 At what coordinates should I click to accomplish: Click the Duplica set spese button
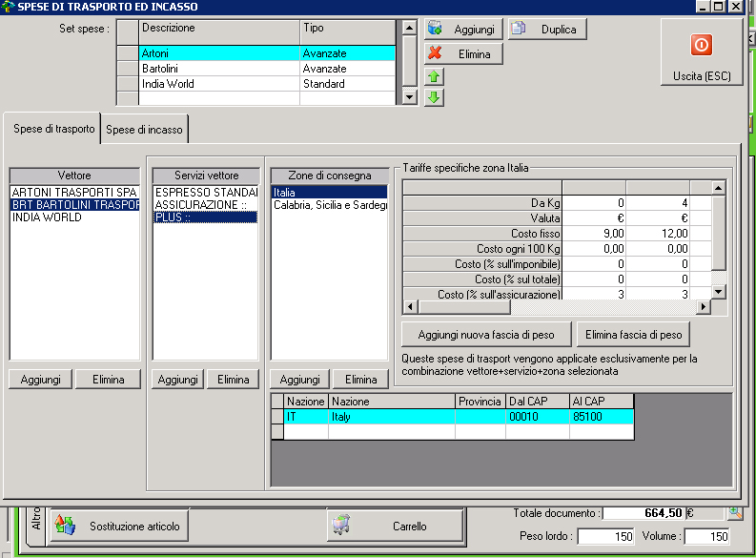pos(547,30)
